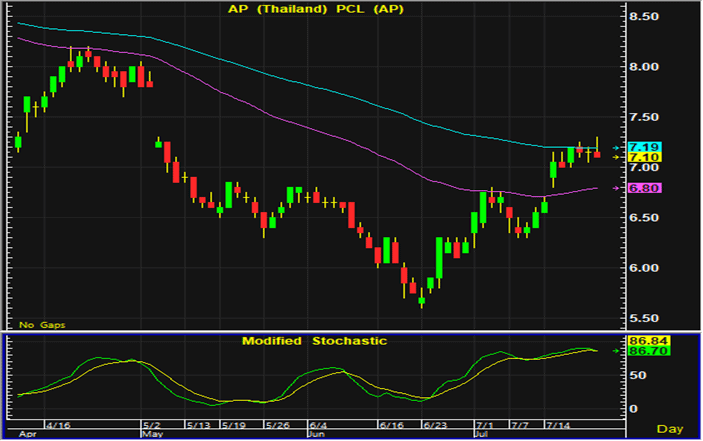Click the yellow 86.84 stochastic value label

pos(642,341)
